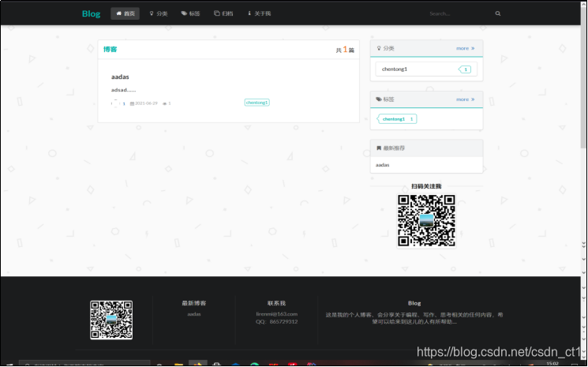Click the eye views icon in the post
Viewport: 588px width, 367px height.
(164, 104)
